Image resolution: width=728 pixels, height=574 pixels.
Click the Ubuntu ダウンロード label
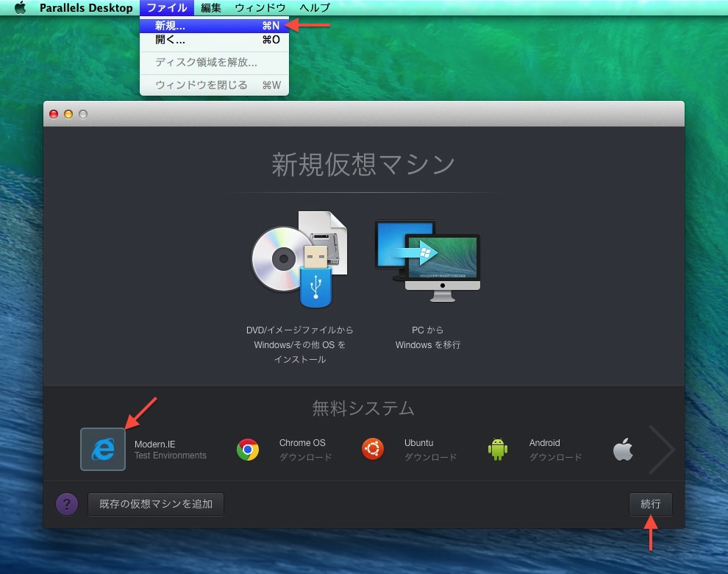click(430, 450)
